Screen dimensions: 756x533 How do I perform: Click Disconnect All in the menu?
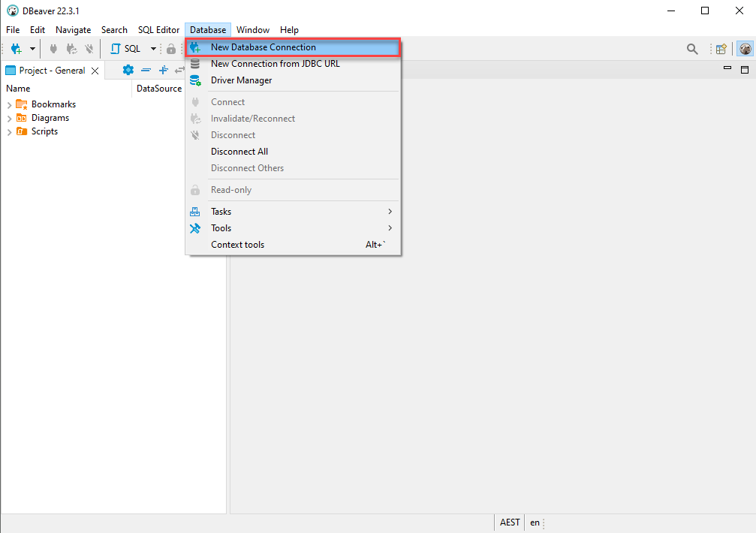click(x=239, y=152)
